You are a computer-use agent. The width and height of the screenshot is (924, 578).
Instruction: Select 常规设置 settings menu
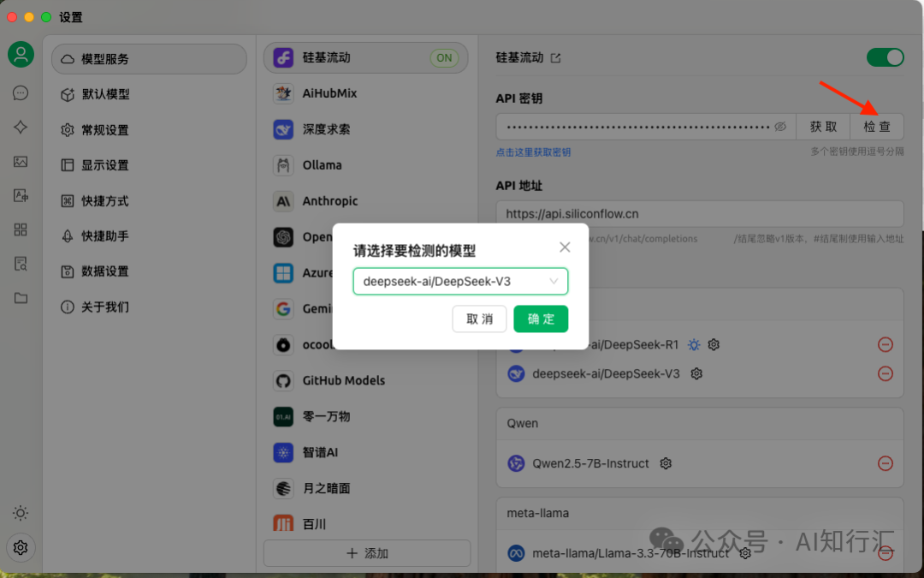click(x=149, y=130)
